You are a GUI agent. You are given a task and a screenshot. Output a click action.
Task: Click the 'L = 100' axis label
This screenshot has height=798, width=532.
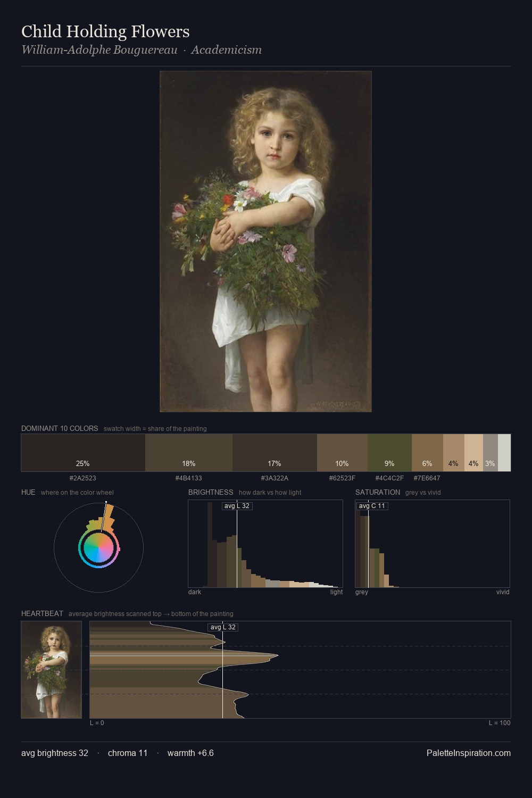pos(500,723)
